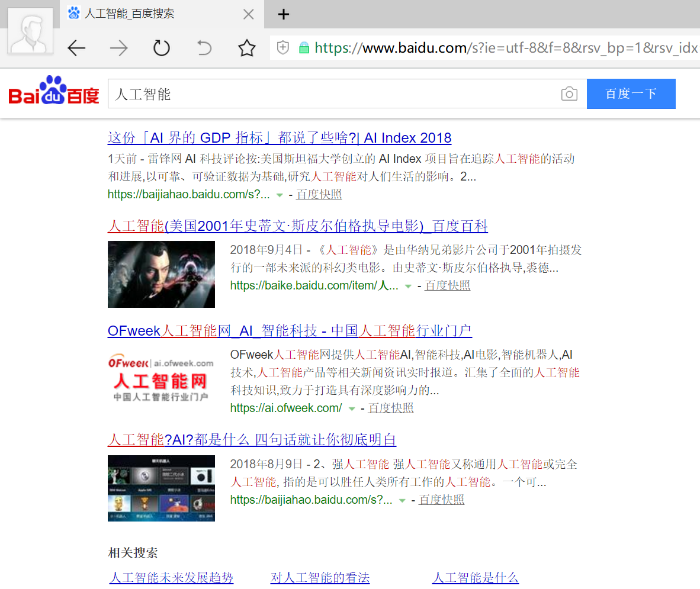Expand dropdown arrow after baike.baidu.com URL
700x589 pixels.
point(408,286)
